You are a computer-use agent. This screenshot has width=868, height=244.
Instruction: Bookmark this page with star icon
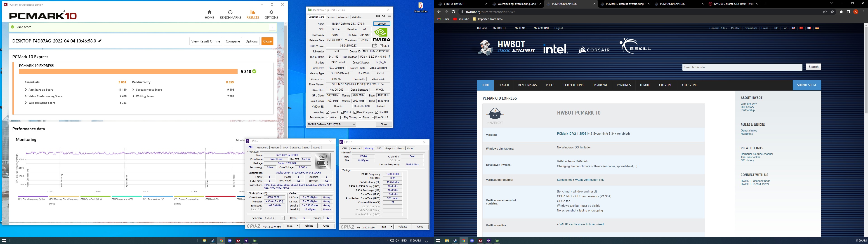(x=832, y=12)
